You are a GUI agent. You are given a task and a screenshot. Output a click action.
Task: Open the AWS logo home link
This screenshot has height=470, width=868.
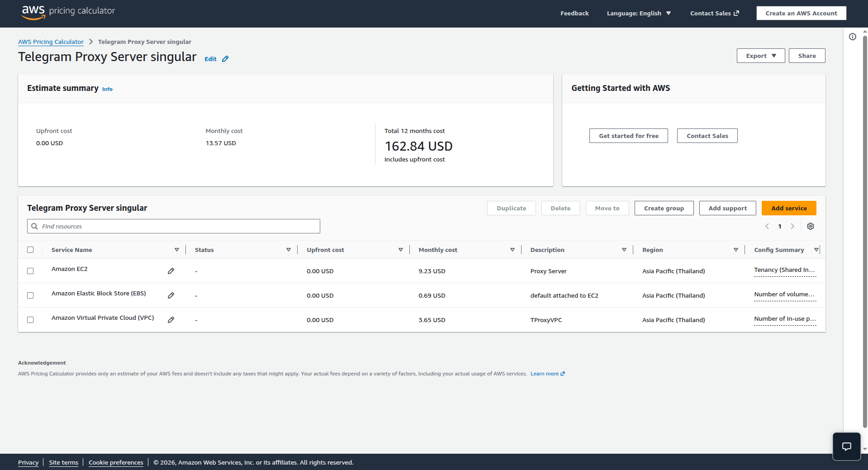click(33, 12)
